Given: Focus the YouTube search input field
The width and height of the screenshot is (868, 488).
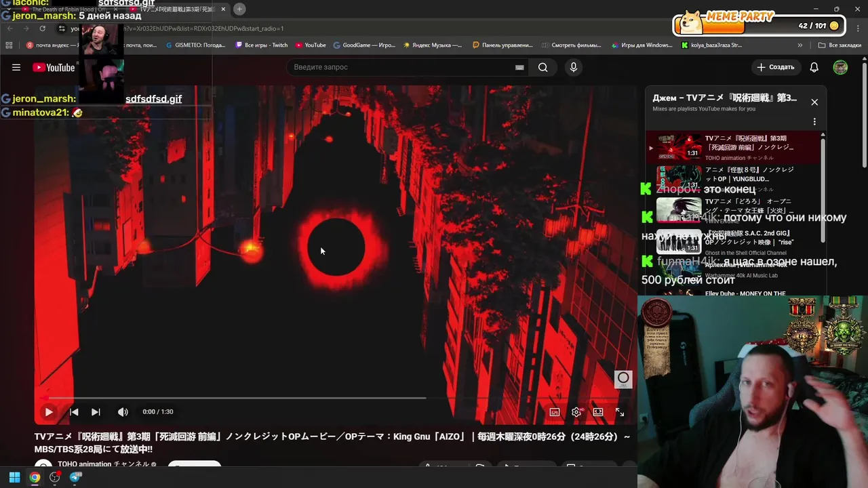Looking at the screenshot, I should point(403,67).
